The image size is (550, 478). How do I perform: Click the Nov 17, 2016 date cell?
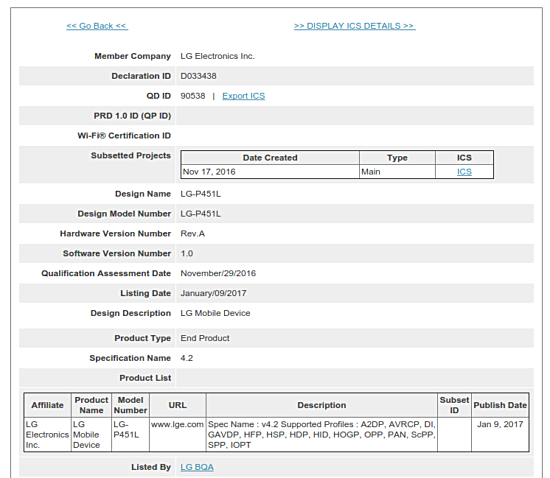pyautogui.click(x=270, y=172)
